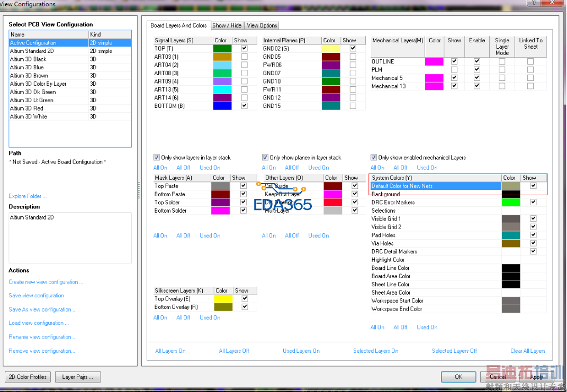Open 2D Color Profiles
The height and width of the screenshot is (392, 567).
click(x=28, y=377)
